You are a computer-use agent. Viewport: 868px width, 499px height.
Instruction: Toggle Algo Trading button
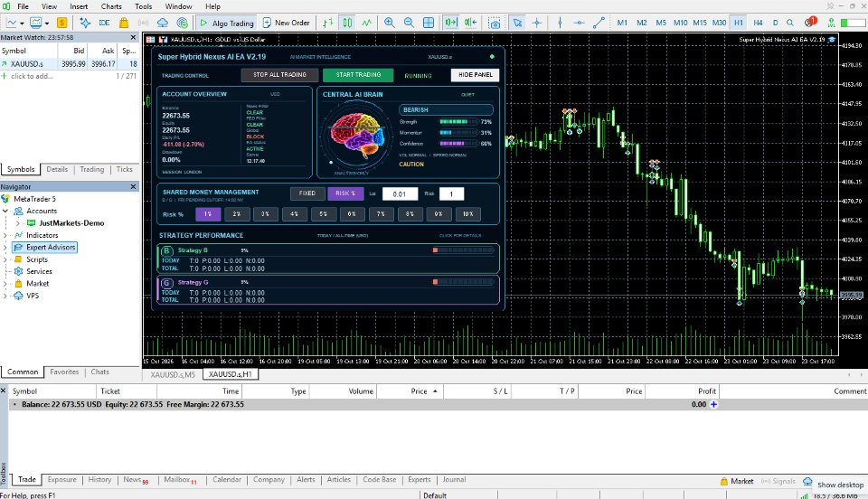[x=226, y=23]
